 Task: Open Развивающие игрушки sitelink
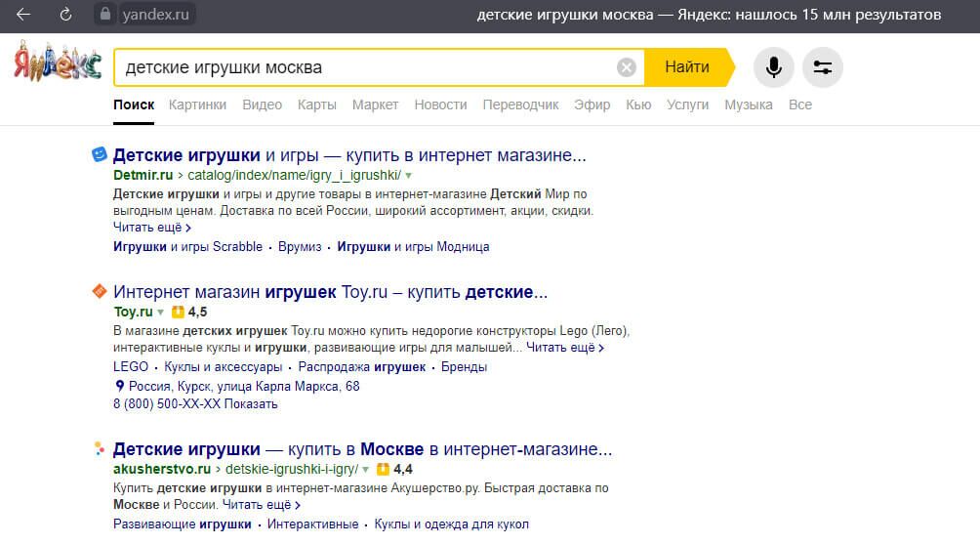(x=182, y=524)
